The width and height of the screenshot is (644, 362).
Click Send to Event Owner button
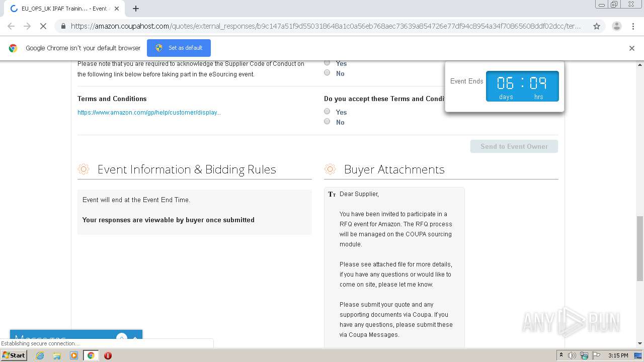coord(514,146)
